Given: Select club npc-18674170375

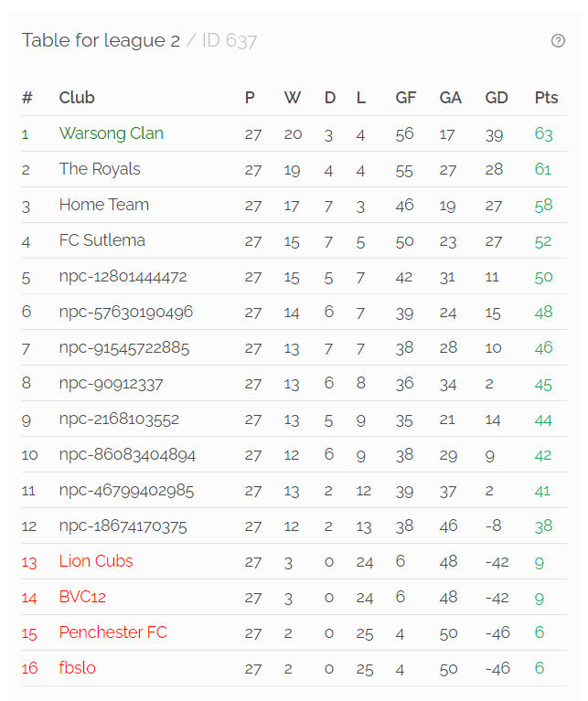Looking at the screenshot, I should (123, 526).
